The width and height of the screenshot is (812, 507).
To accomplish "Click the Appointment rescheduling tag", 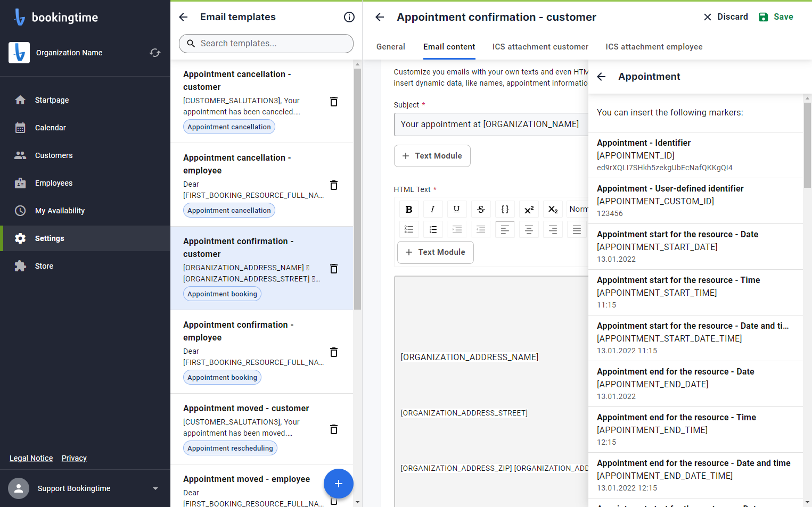I will [x=230, y=448].
